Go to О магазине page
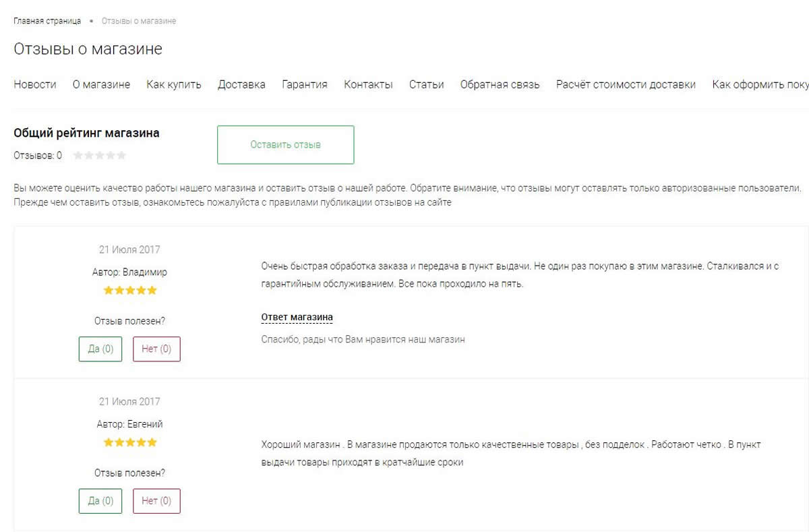 [101, 84]
